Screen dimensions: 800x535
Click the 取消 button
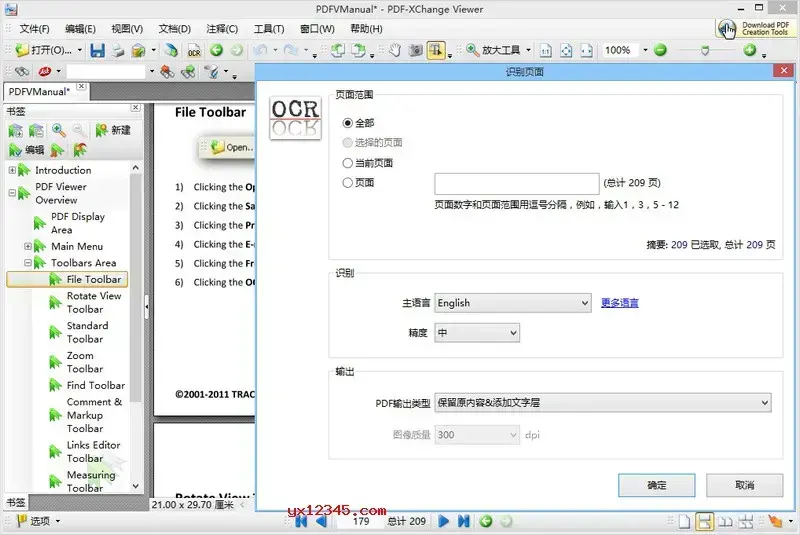pos(744,485)
